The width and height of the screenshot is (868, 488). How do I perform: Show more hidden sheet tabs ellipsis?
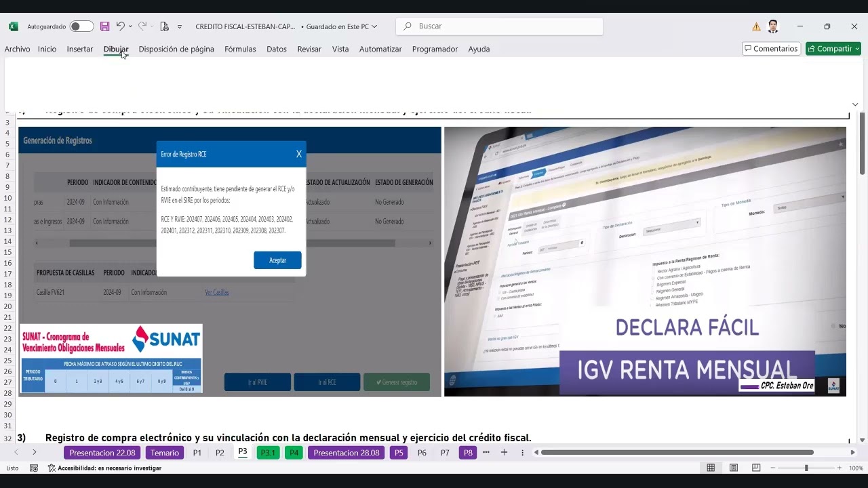point(486,453)
